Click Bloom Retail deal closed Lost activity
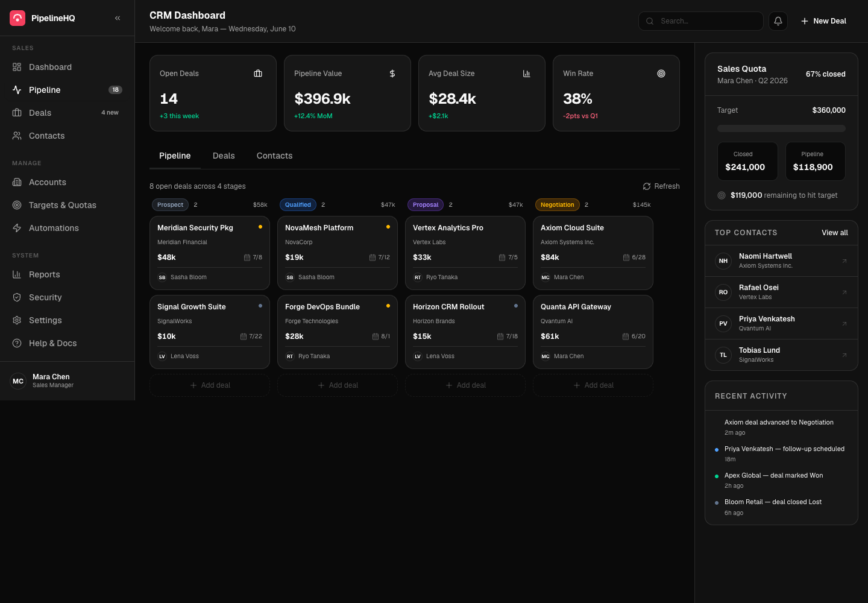The height and width of the screenshot is (603, 868). (x=781, y=507)
